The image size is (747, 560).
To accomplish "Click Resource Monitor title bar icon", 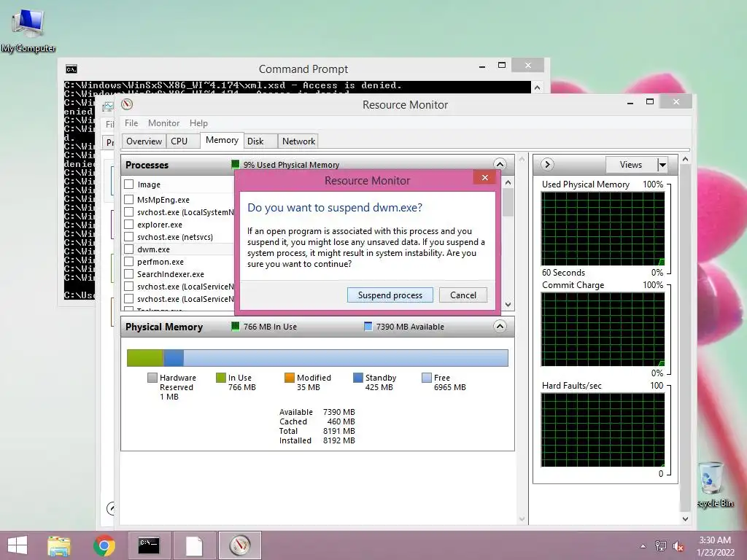I will [x=127, y=104].
